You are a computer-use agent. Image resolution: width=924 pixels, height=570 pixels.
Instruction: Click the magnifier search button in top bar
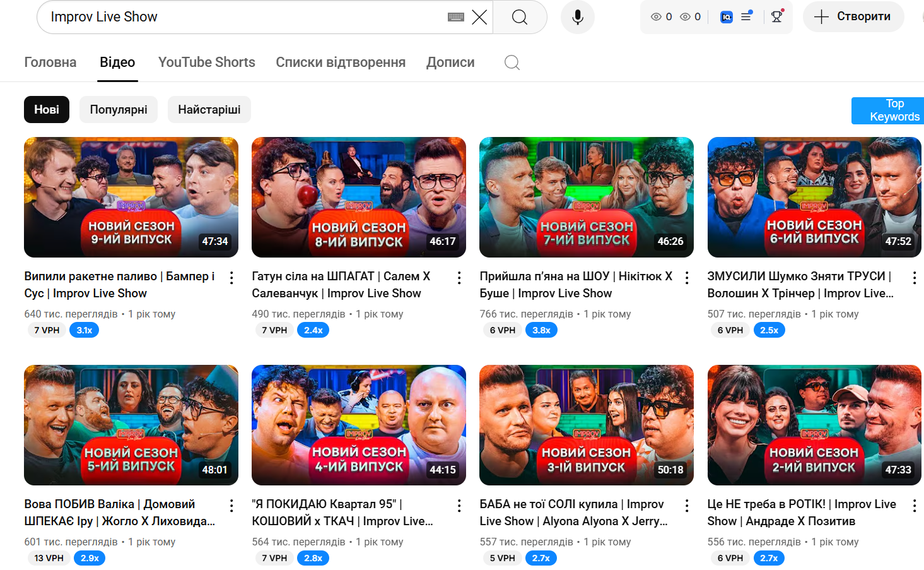[520, 17]
